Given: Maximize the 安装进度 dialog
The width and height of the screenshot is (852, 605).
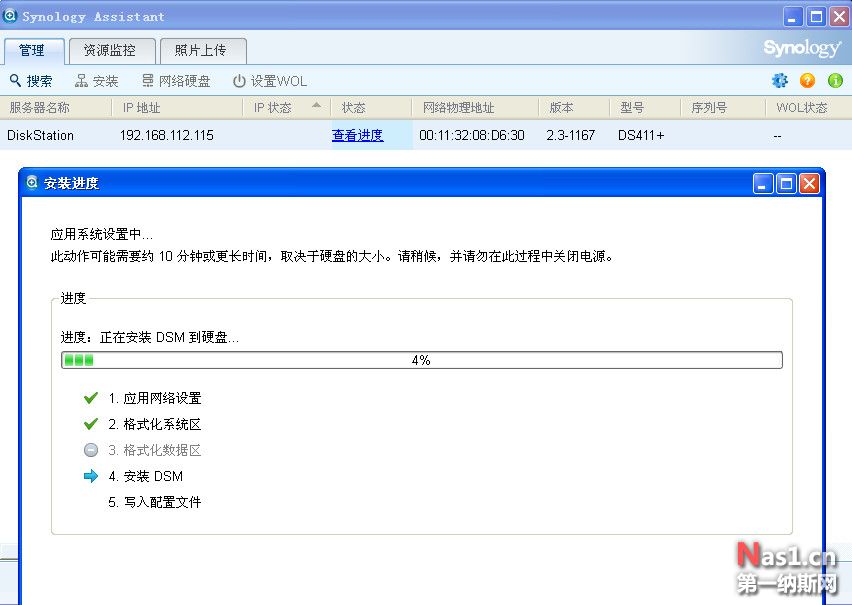Looking at the screenshot, I should (x=786, y=184).
